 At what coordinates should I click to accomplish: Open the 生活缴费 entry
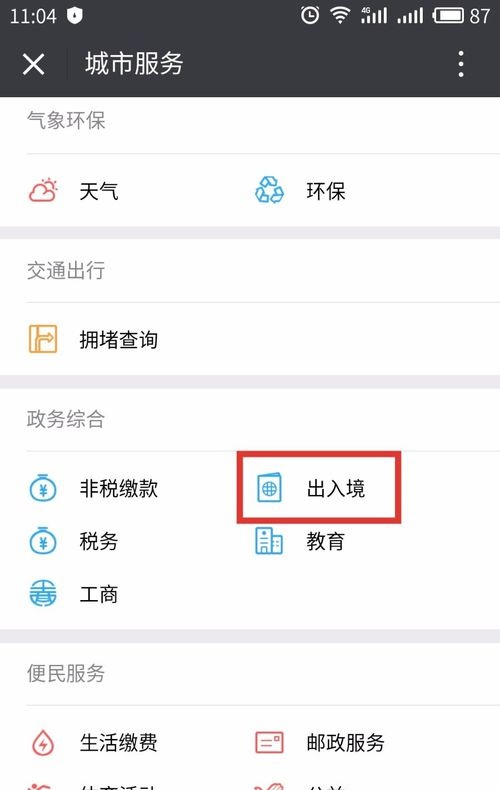pyautogui.click(x=119, y=743)
